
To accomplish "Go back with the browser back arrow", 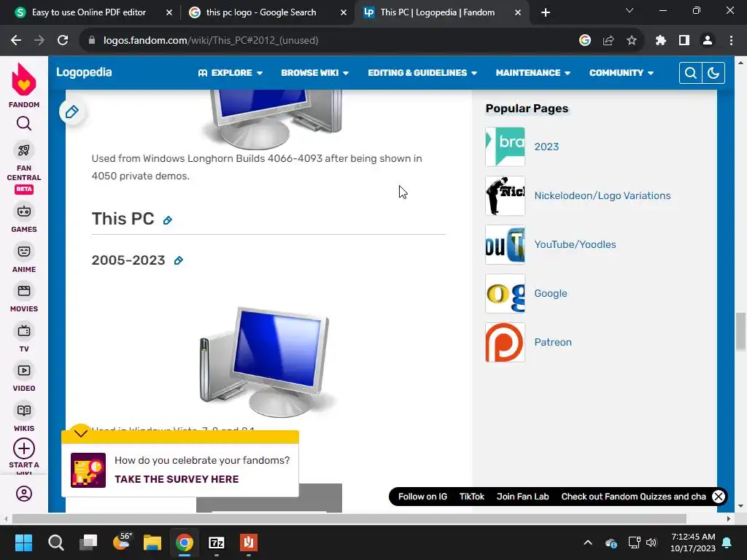I will (x=16, y=41).
